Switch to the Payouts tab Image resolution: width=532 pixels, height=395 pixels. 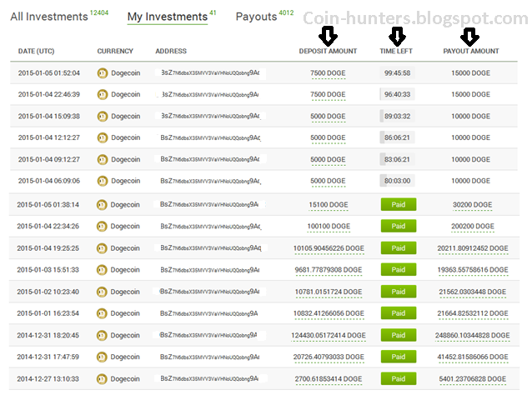pyautogui.click(x=257, y=17)
